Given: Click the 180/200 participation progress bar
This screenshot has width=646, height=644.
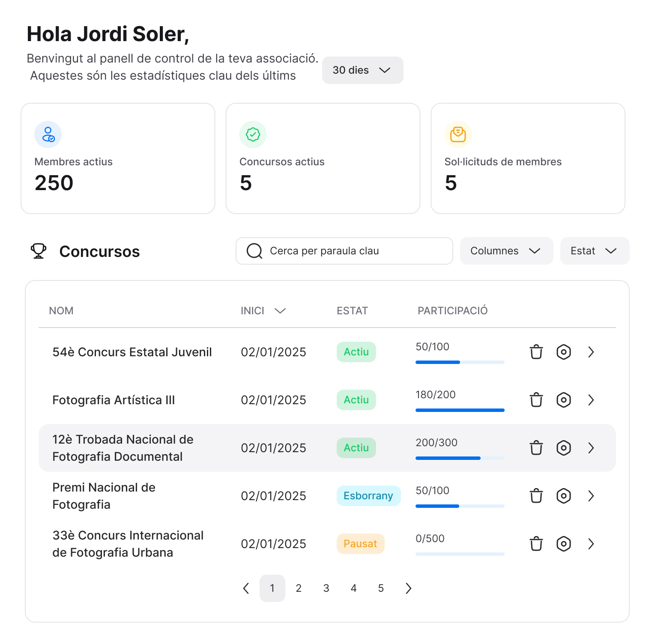Looking at the screenshot, I should pos(460,410).
